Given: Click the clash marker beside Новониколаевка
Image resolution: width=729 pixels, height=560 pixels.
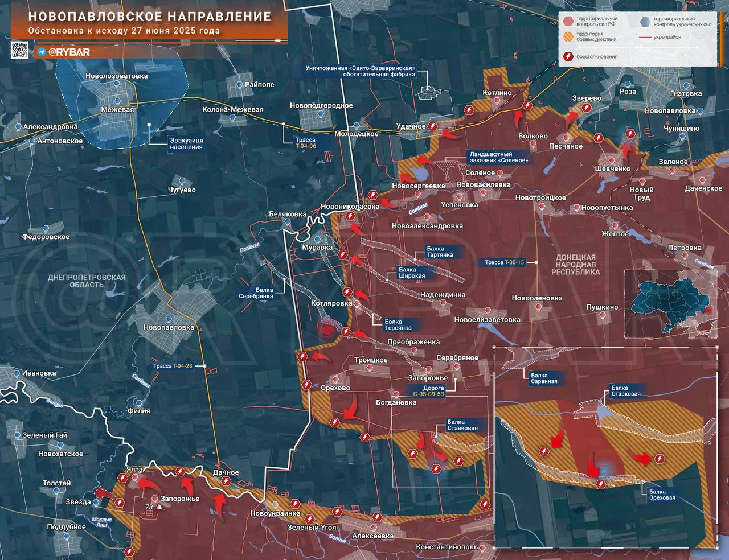Looking at the screenshot, I should 372,195.
